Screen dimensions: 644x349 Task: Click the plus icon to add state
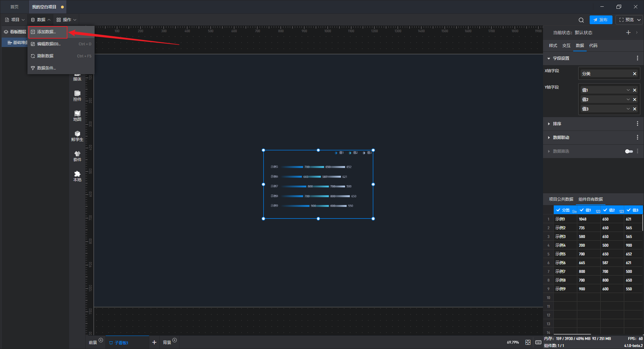(x=628, y=33)
